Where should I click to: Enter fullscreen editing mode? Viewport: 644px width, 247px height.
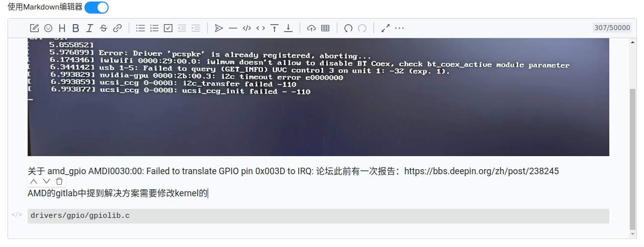click(386, 28)
